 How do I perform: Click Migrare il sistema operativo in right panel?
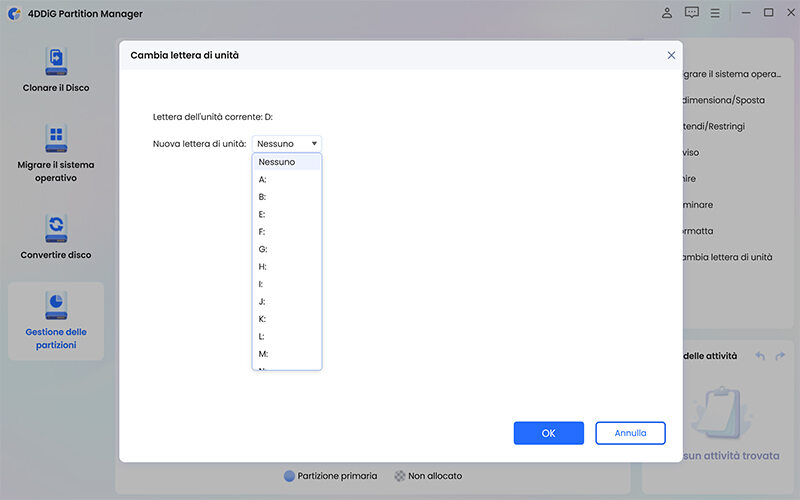[x=732, y=74]
